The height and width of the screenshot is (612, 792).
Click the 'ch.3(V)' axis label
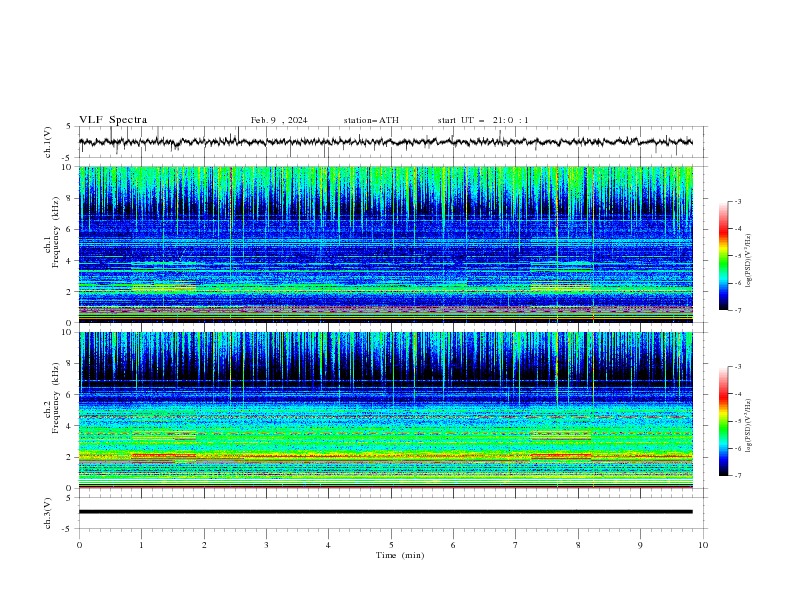pos(48,513)
